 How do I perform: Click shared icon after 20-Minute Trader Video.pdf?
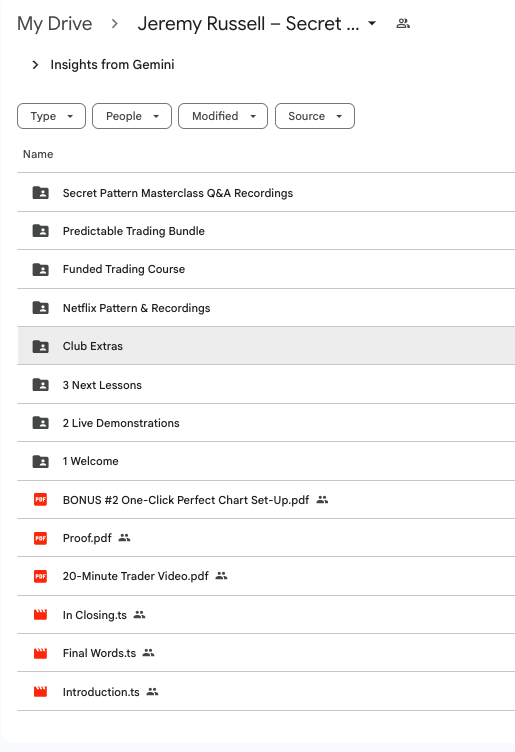(x=221, y=576)
